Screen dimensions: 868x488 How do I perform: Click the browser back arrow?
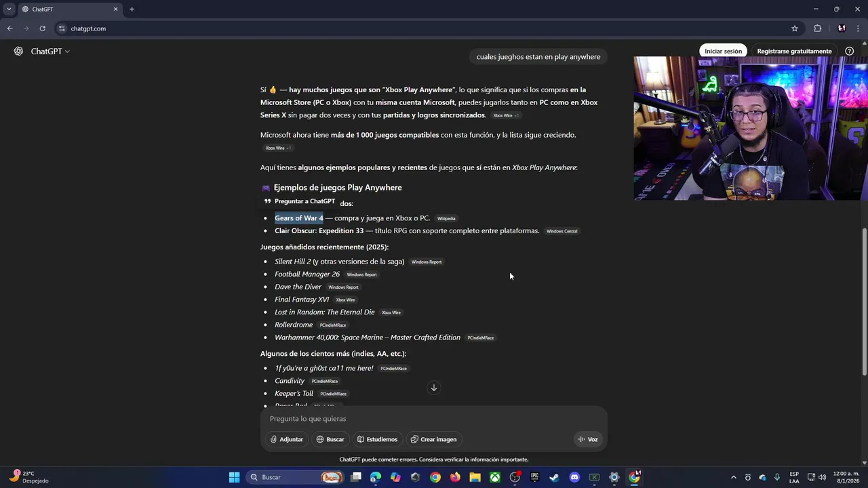9,28
